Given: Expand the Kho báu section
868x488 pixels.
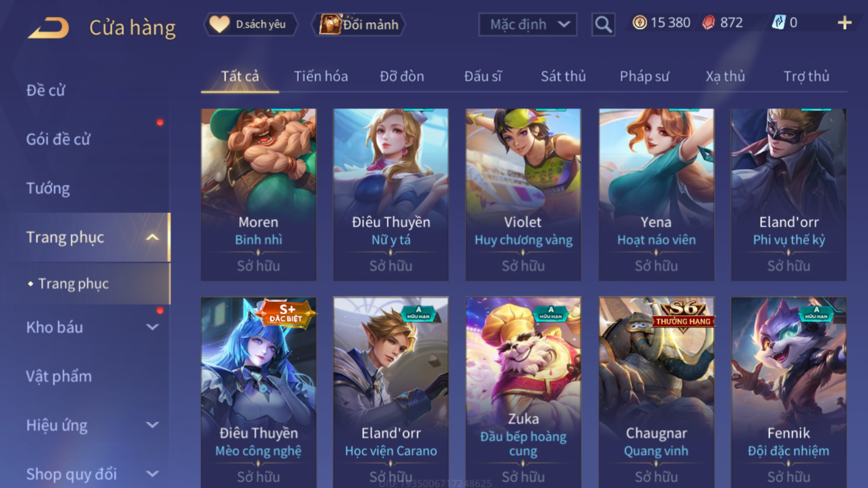Looking at the screenshot, I should click(x=152, y=327).
